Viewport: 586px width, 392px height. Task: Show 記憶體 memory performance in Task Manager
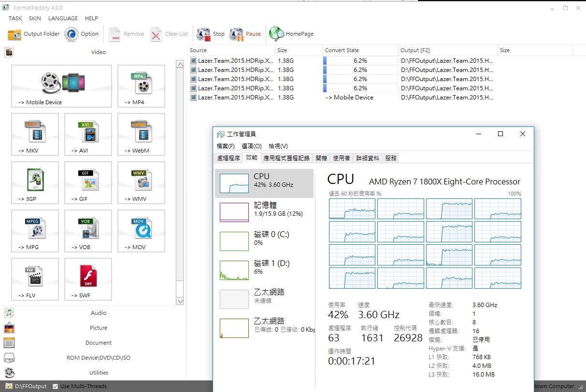point(264,212)
